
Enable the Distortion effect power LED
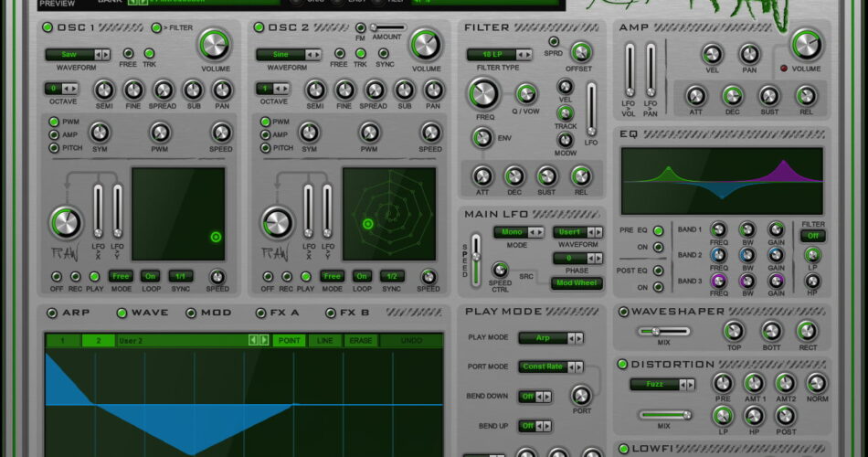point(624,364)
